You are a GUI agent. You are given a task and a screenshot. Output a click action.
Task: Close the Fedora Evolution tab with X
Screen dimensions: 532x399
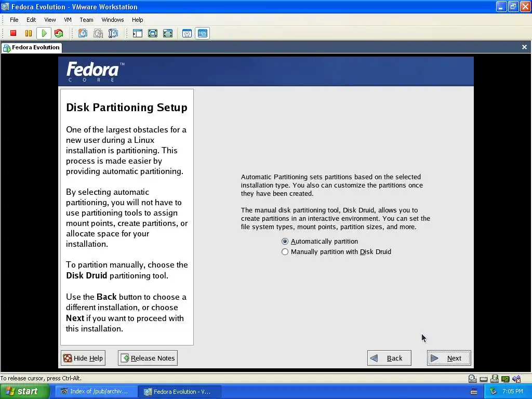pyautogui.click(x=524, y=47)
